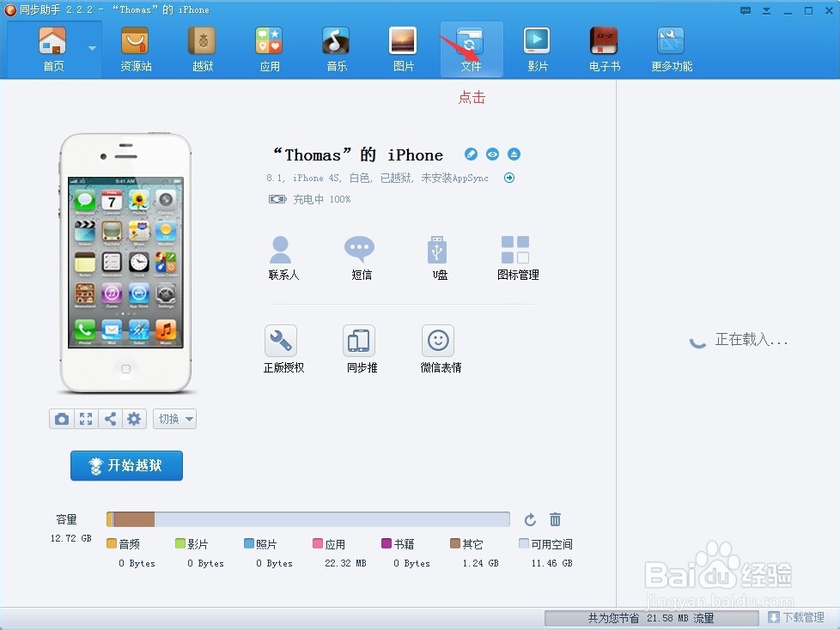840x630 pixels.
Task: Click the eject device icon
Action: [x=514, y=154]
